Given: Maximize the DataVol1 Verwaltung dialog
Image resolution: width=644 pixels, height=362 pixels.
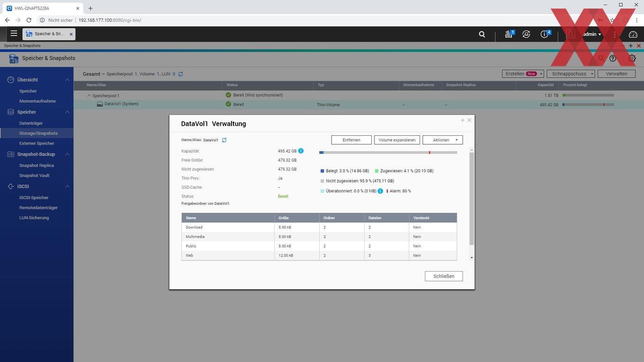Looking at the screenshot, I should [463, 120].
